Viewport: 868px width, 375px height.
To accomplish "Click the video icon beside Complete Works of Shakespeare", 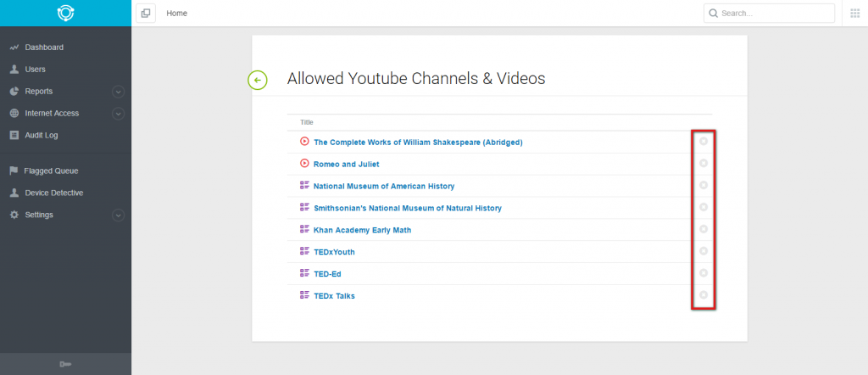I will click(304, 141).
